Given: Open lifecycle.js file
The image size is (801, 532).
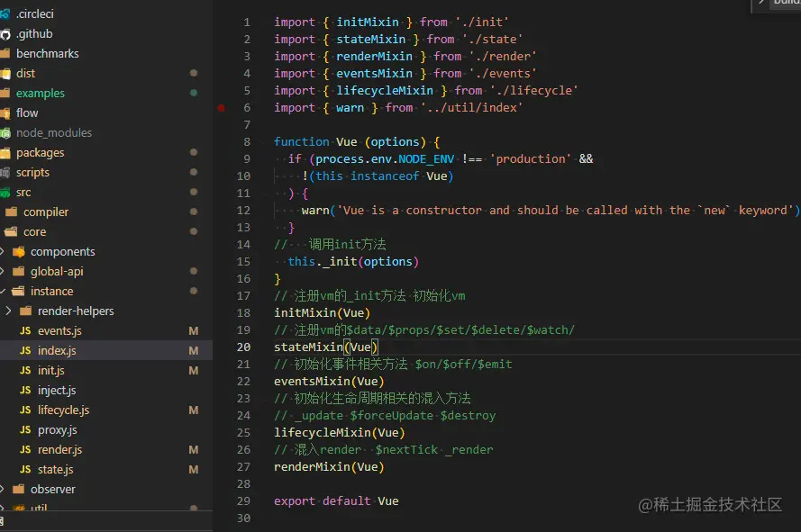Looking at the screenshot, I should [63, 410].
